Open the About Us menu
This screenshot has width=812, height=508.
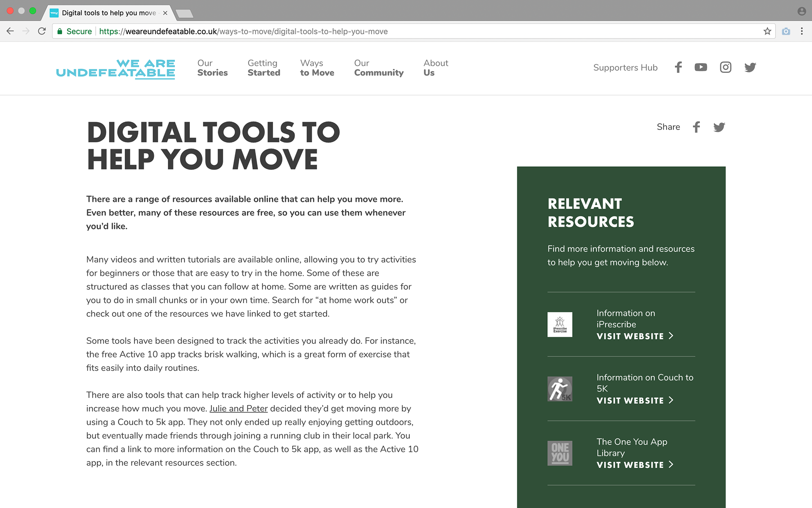click(436, 68)
